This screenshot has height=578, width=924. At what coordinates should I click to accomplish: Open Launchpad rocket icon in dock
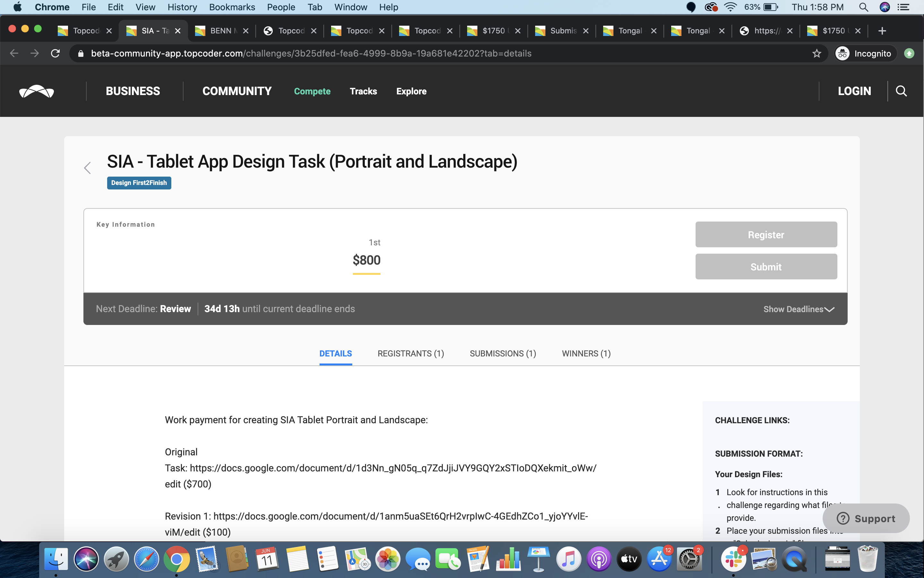[x=116, y=559]
